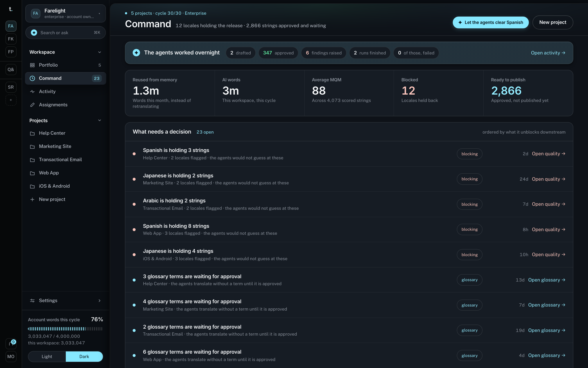Click the New project header button

(553, 22)
